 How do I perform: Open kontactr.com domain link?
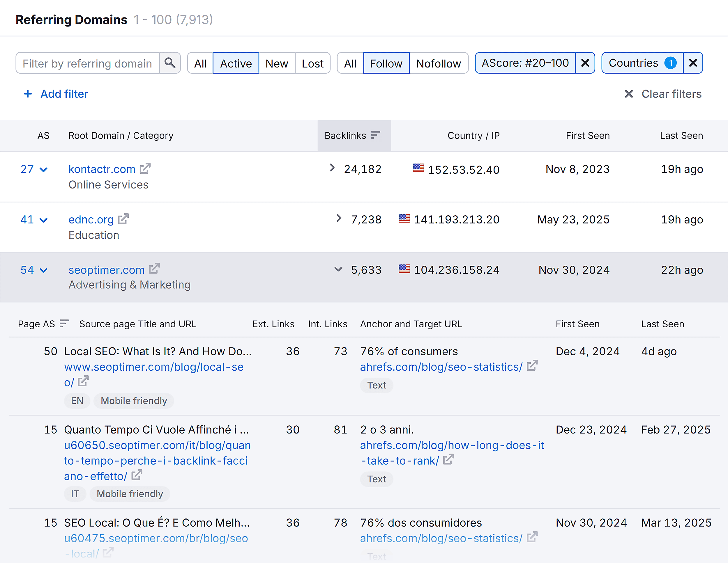coord(102,169)
